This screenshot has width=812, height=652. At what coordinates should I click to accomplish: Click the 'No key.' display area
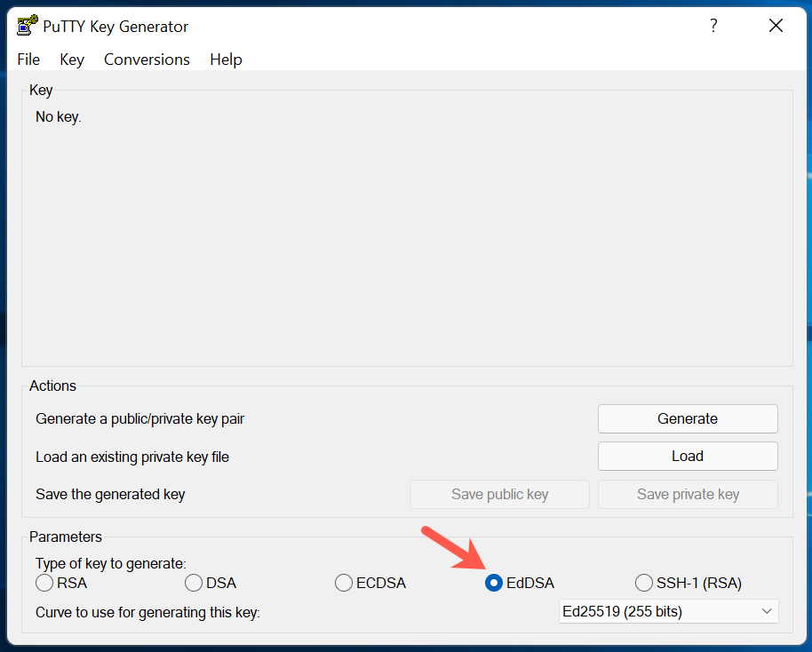pyautogui.click(x=58, y=116)
